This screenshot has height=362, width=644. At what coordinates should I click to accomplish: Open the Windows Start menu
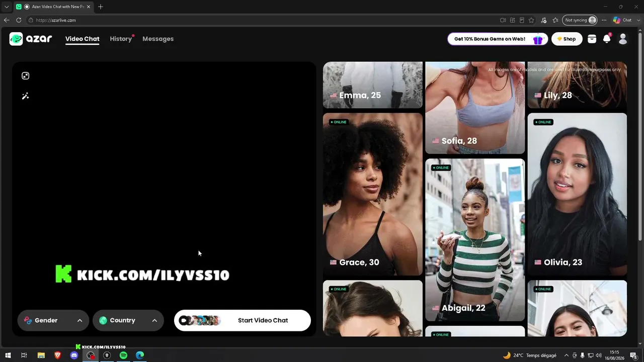tap(8, 355)
